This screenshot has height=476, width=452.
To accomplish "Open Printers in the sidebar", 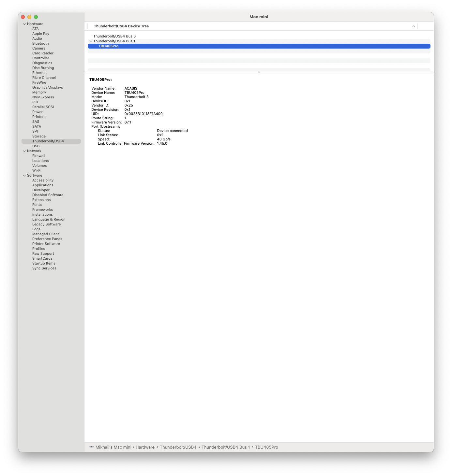I will 39,117.
